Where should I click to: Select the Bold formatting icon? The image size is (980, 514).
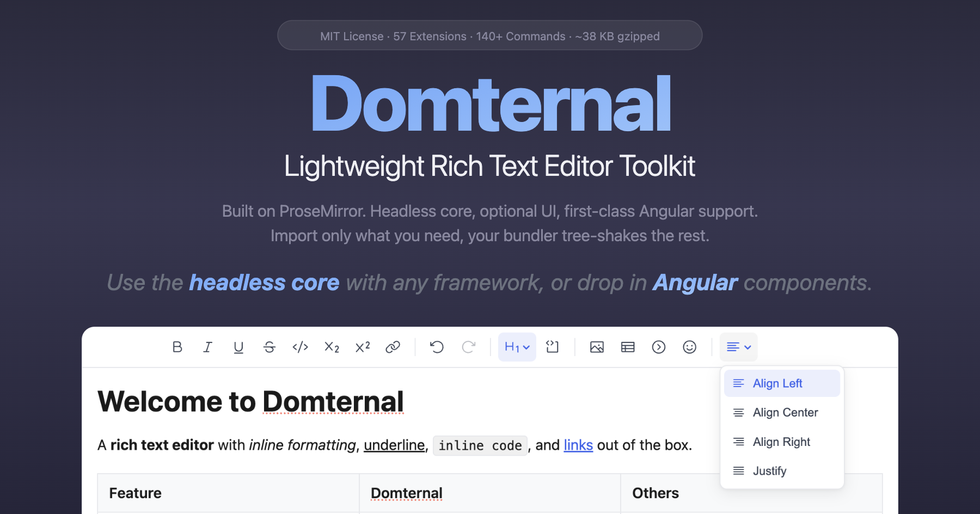tap(177, 347)
